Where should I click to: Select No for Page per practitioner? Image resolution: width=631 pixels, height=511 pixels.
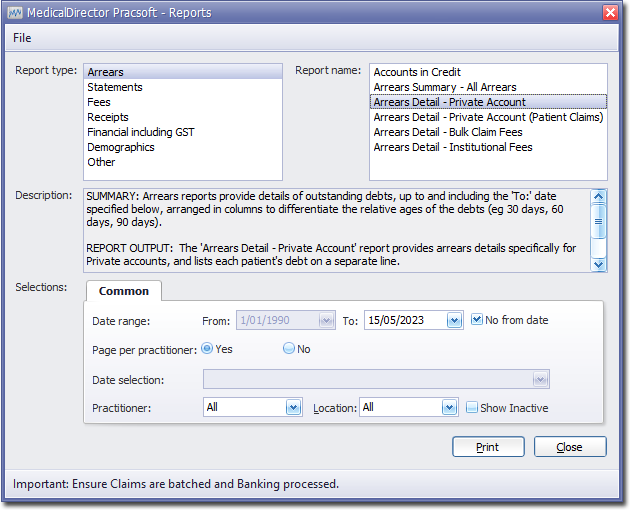coord(289,349)
